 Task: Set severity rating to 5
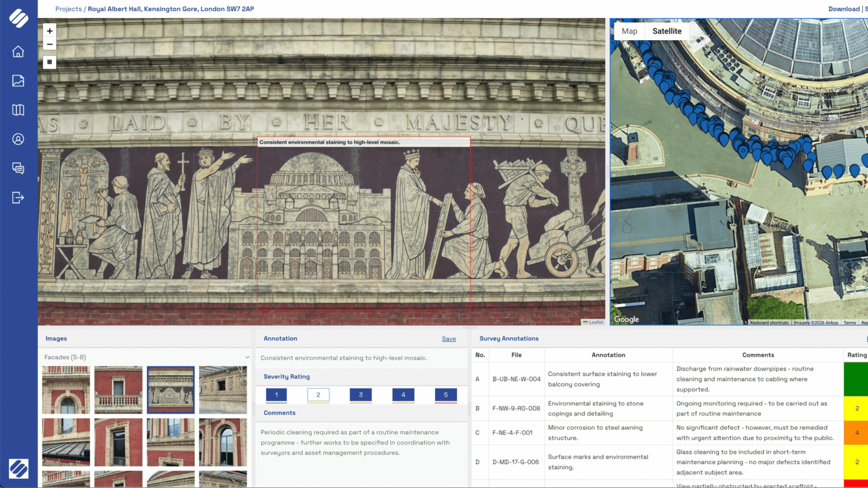click(x=446, y=395)
